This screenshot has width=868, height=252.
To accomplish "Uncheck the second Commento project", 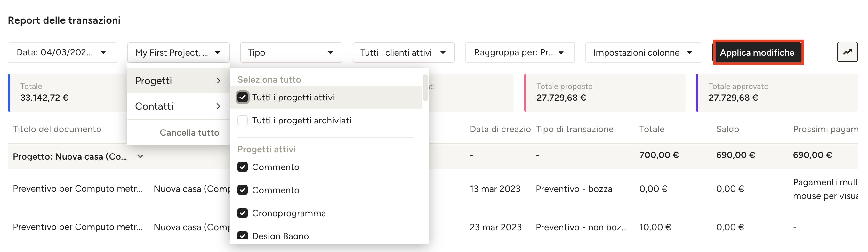I will point(243,190).
